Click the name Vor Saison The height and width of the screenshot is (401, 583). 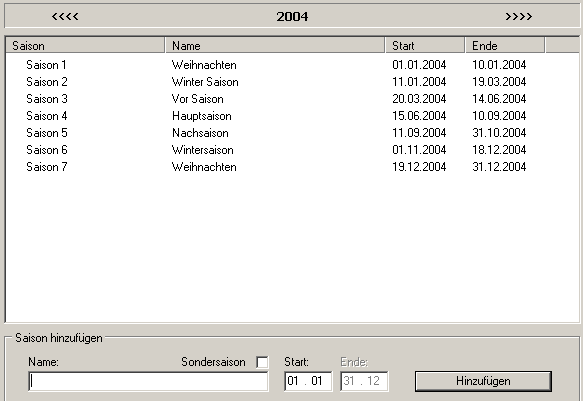[x=197, y=99]
